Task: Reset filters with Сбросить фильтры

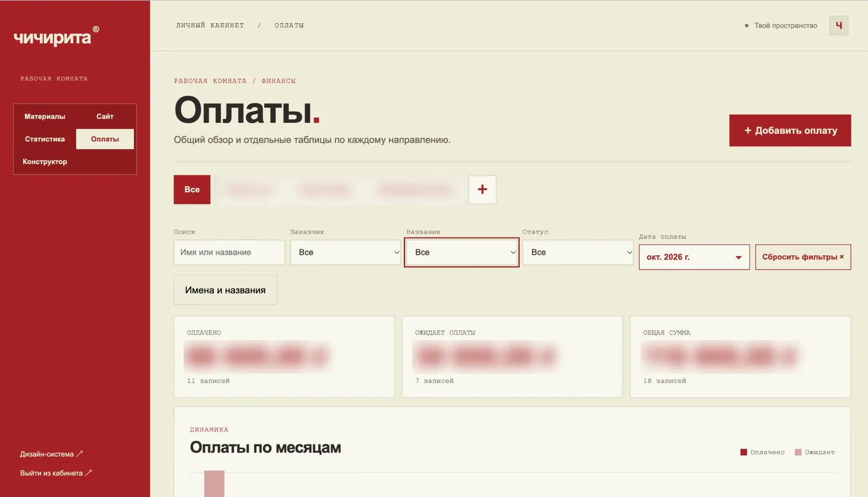Action: (x=803, y=257)
